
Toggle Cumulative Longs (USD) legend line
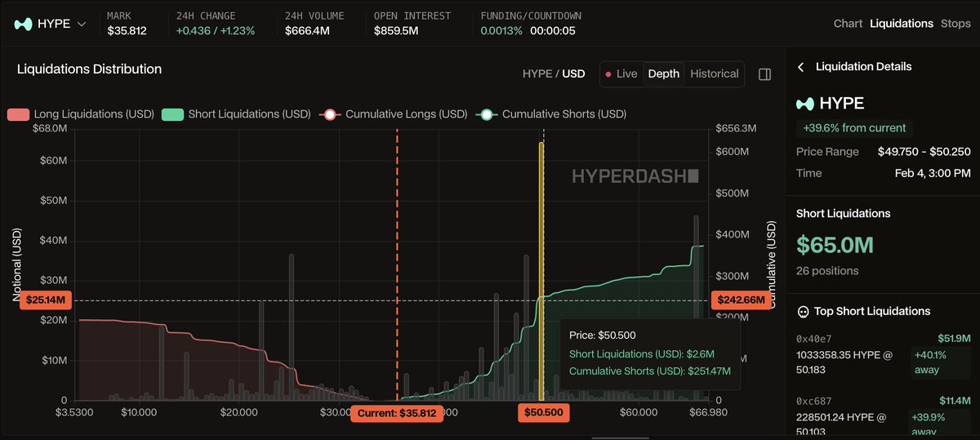(392, 114)
